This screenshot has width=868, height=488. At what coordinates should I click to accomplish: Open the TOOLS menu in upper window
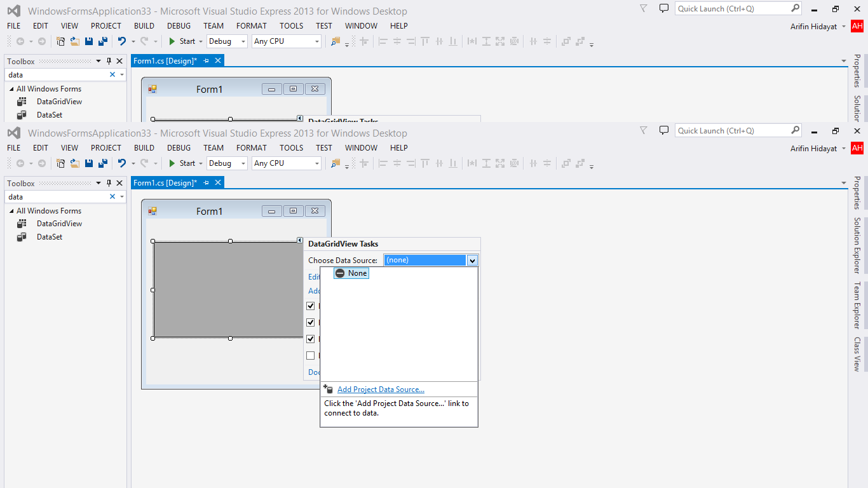[292, 26]
